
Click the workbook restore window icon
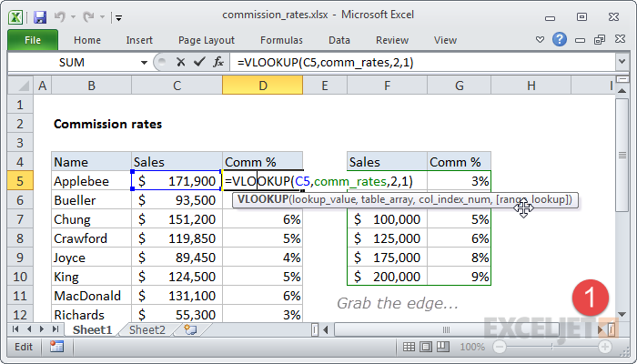tap(600, 39)
